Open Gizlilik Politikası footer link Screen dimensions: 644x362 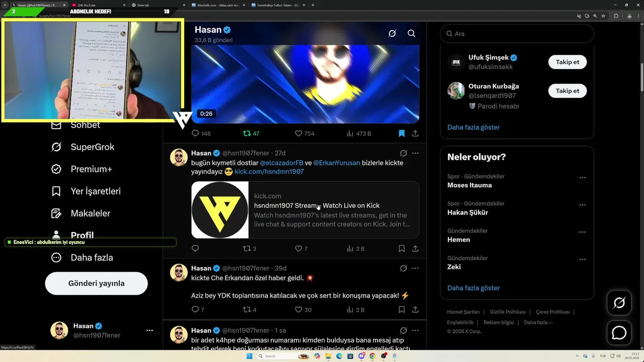(508, 312)
